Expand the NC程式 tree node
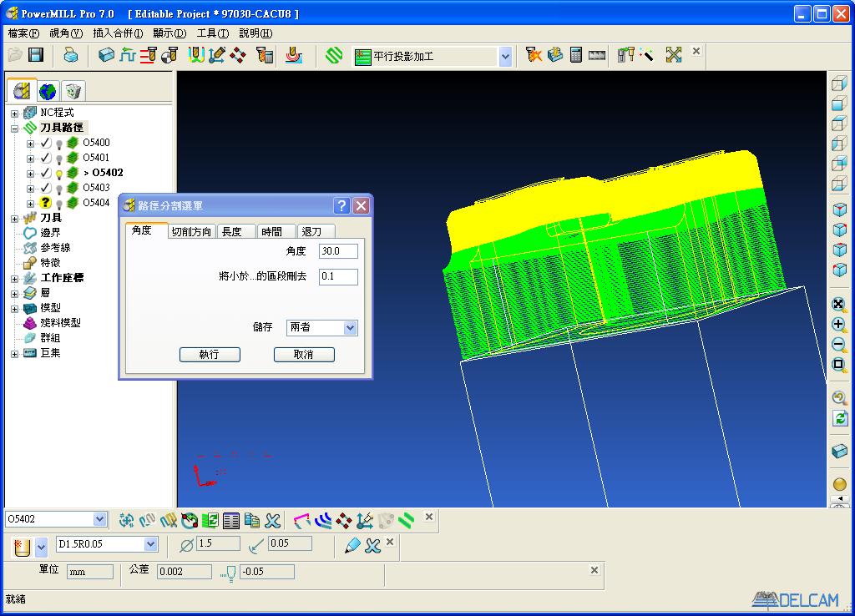This screenshot has height=616, width=855. pyautogui.click(x=15, y=114)
